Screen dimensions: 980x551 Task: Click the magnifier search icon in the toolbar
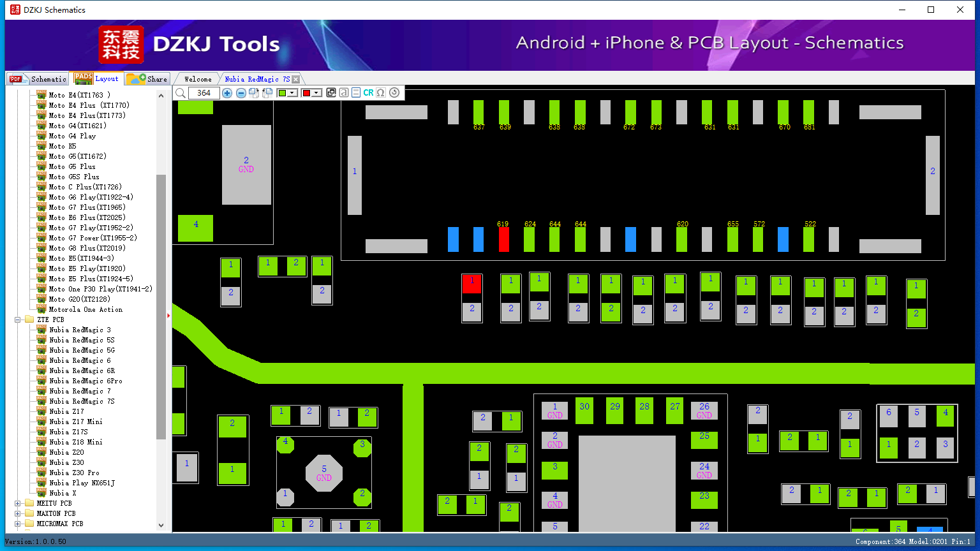tap(181, 93)
